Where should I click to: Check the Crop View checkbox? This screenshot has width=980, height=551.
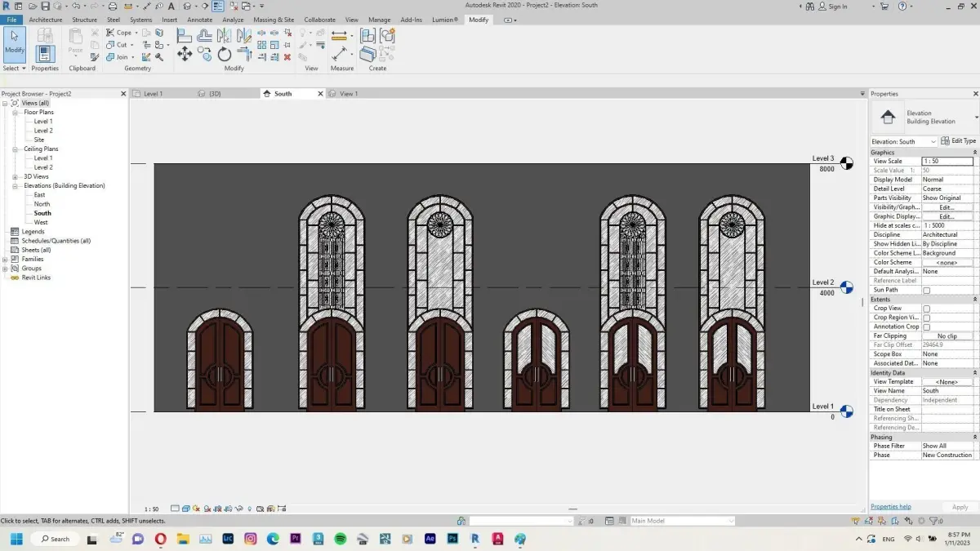(926, 309)
